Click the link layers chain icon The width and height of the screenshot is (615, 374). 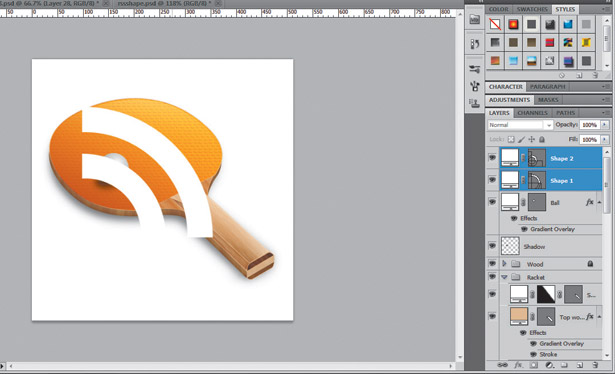502,365
